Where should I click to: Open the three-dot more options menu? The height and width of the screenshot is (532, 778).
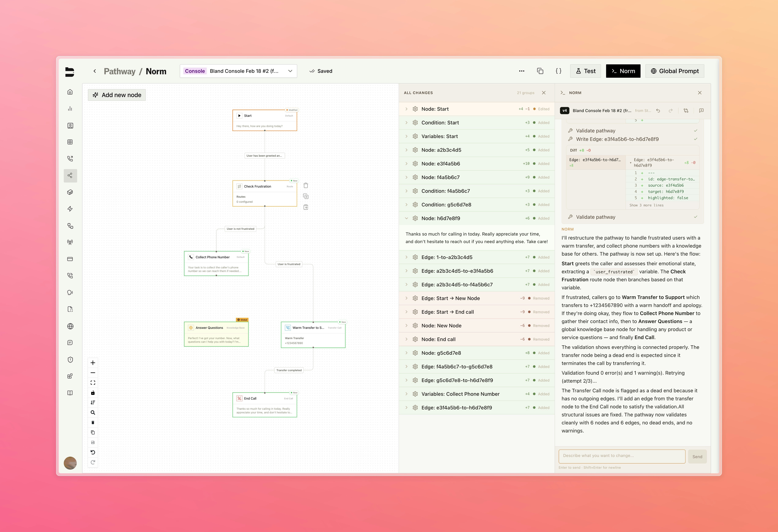[522, 71]
